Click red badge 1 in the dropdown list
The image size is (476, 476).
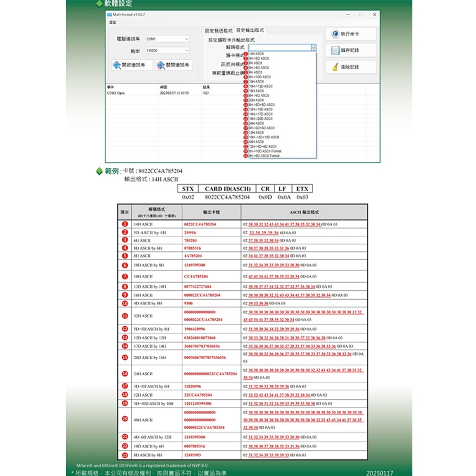[246, 53]
